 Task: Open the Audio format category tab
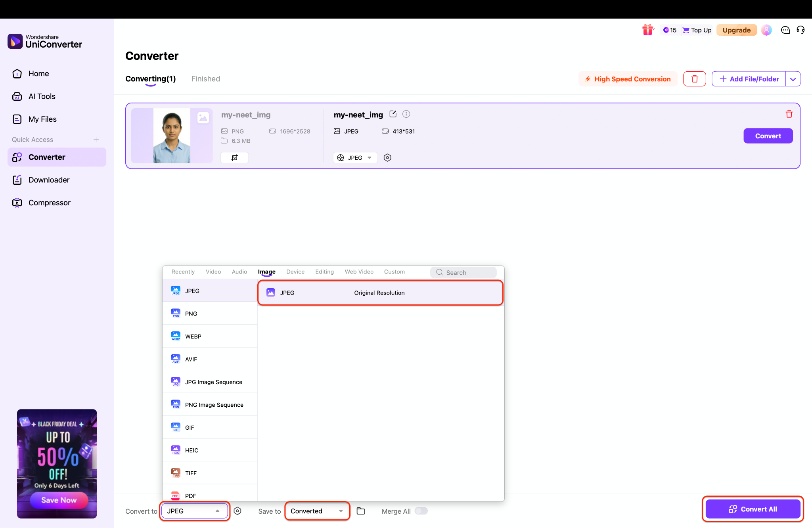(x=239, y=272)
